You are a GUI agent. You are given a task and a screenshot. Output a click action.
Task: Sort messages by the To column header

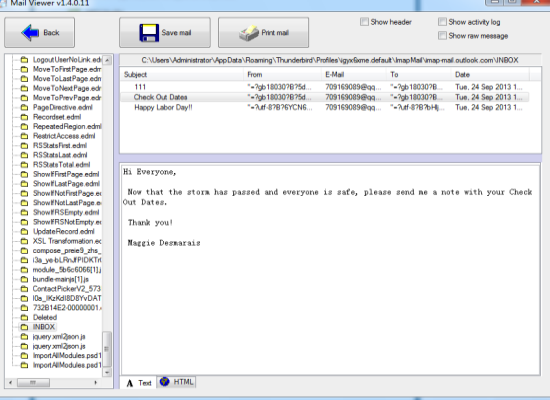[418, 74]
